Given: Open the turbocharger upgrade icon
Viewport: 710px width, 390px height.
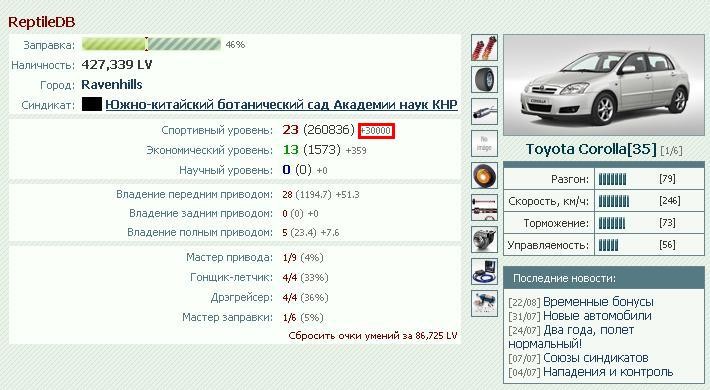Looking at the screenshot, I should (484, 240).
